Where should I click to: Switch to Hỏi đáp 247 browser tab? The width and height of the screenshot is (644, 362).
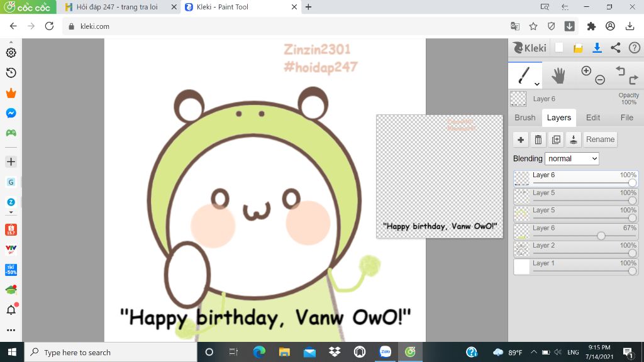[118, 7]
